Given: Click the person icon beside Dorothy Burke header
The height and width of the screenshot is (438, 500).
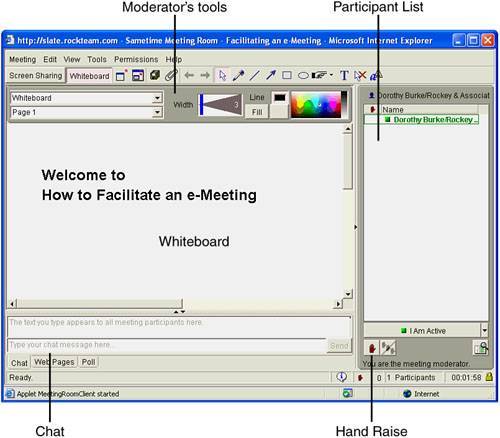Looking at the screenshot, I should pos(371,96).
